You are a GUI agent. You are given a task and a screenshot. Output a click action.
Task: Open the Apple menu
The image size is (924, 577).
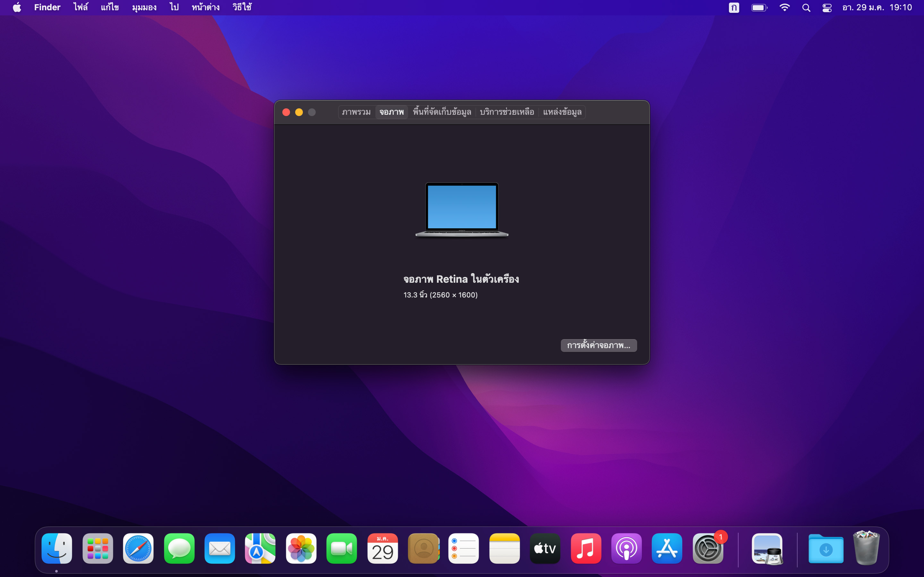click(x=17, y=8)
